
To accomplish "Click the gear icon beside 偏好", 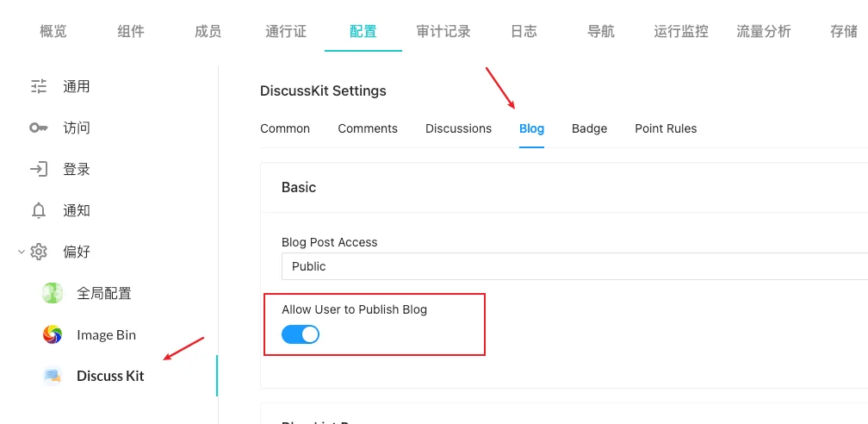I will 38,252.
